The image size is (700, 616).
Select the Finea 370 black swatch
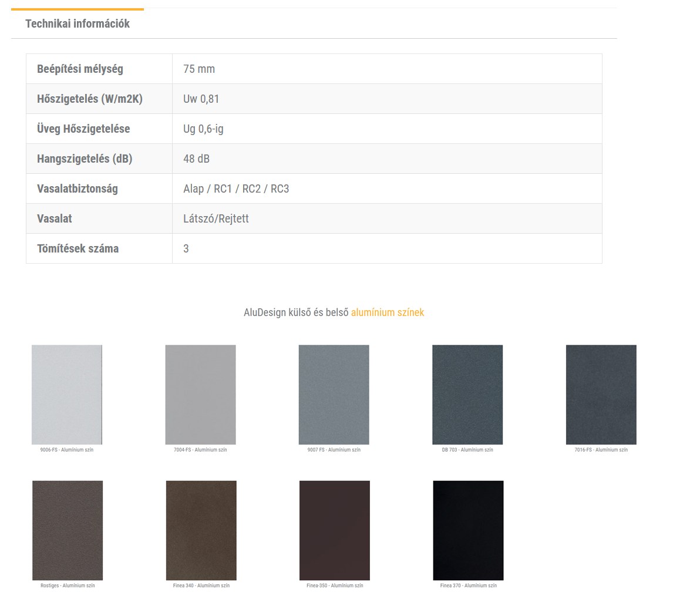(x=468, y=530)
